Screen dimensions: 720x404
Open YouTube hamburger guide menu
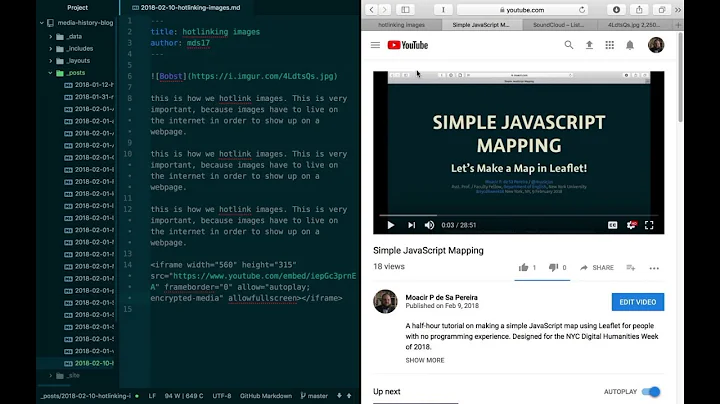pos(375,45)
